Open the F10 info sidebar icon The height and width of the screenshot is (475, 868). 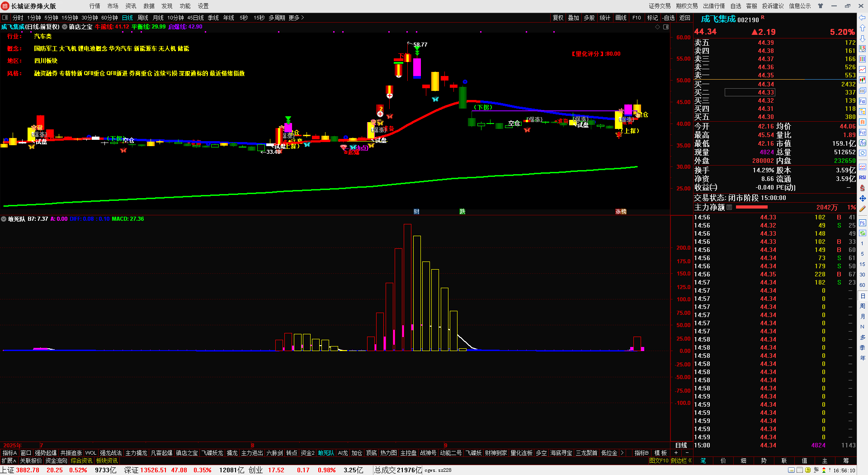click(x=863, y=101)
